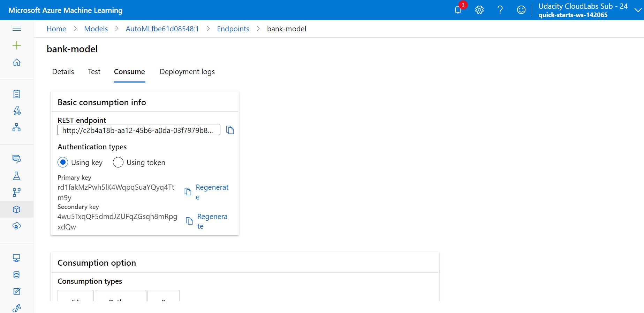
Task: Click the primary key text rd1fakMzPwh5lK4WqpqSuaYQyq4Ttm9y
Action: [116, 192]
